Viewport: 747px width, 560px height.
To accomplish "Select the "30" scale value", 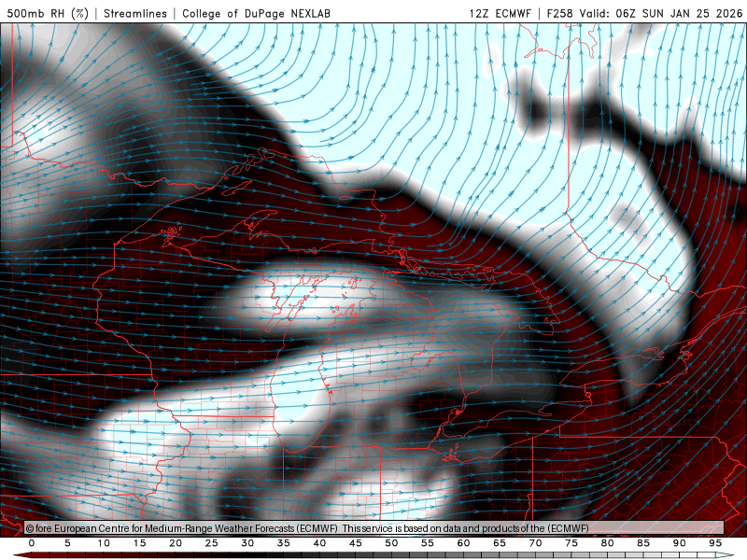I will pyautogui.click(x=247, y=543).
